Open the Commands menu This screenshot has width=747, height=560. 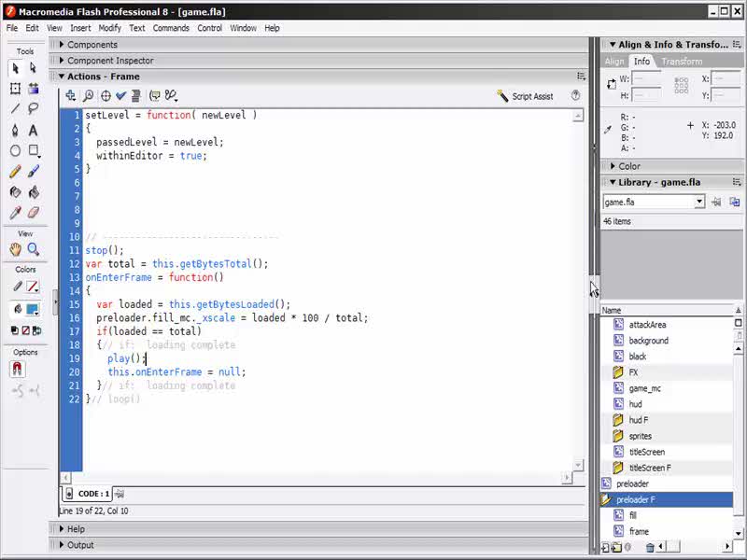pos(171,28)
